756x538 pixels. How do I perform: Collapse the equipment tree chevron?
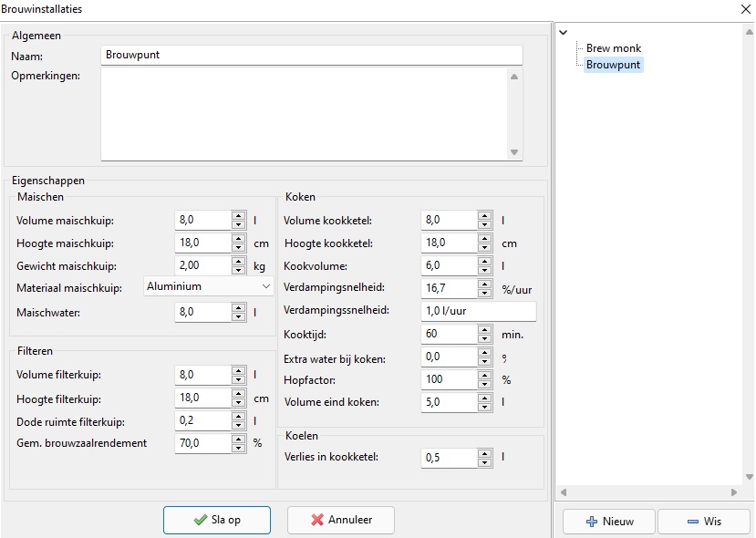tap(563, 33)
